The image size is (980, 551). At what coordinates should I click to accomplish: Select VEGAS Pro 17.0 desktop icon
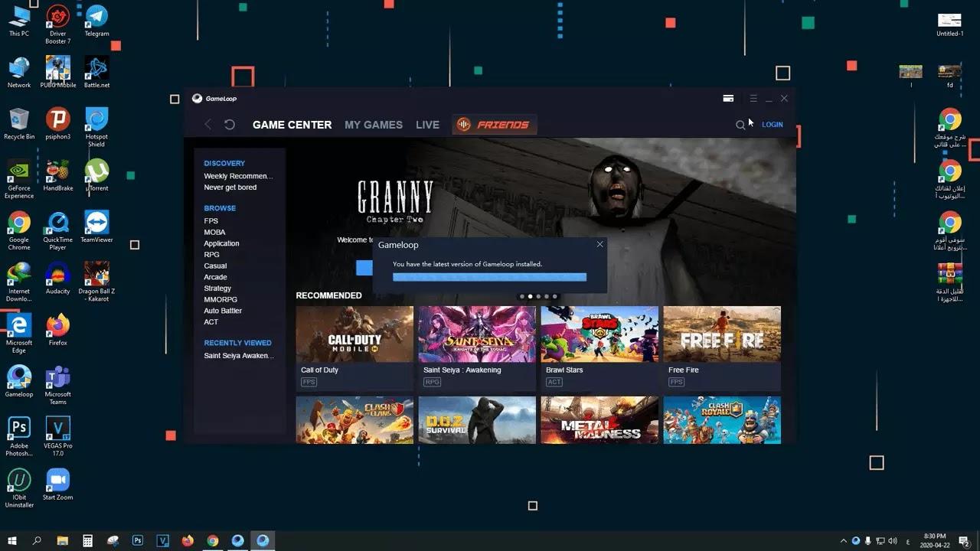[58, 437]
